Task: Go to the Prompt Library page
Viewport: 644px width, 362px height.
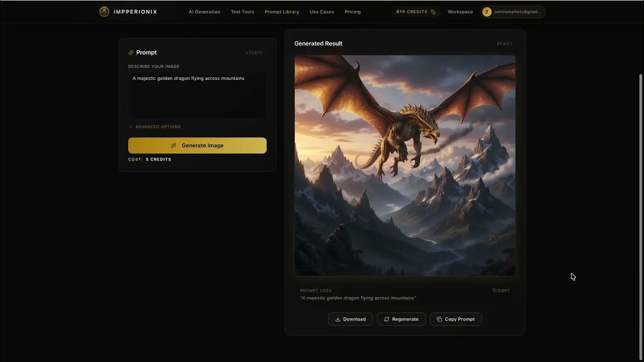Action: point(282,12)
